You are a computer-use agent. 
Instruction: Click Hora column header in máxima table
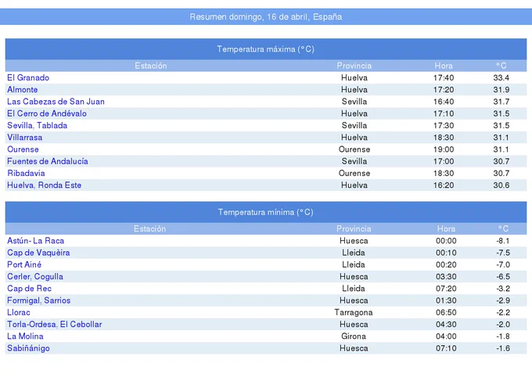[x=444, y=66]
